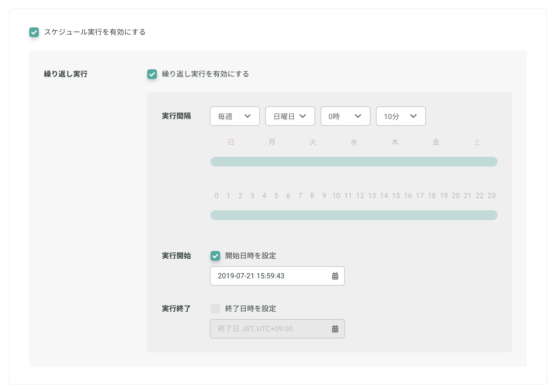The image size is (556, 392).
Task: Click the 開始日時を設定 label text
Action: click(x=251, y=256)
